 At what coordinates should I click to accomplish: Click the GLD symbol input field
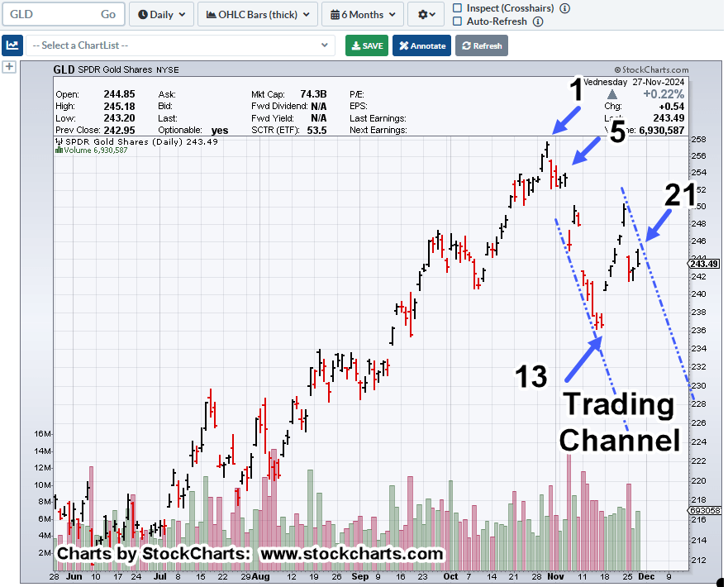tap(48, 15)
